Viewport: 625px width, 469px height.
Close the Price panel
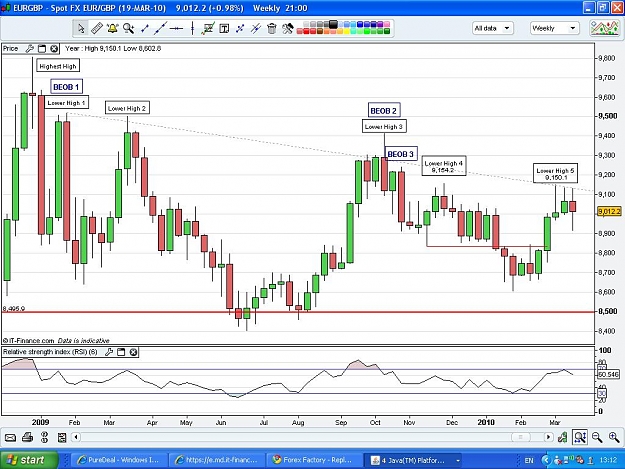pyautogui.click(x=54, y=49)
